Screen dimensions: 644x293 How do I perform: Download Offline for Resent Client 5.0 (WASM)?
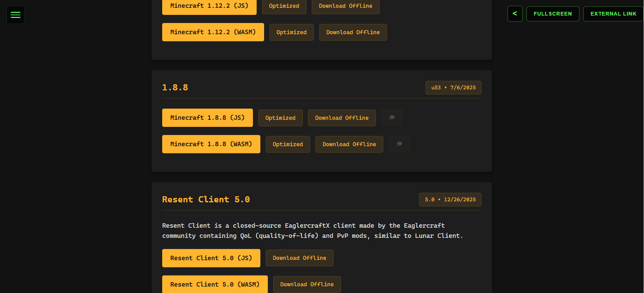pos(307,285)
